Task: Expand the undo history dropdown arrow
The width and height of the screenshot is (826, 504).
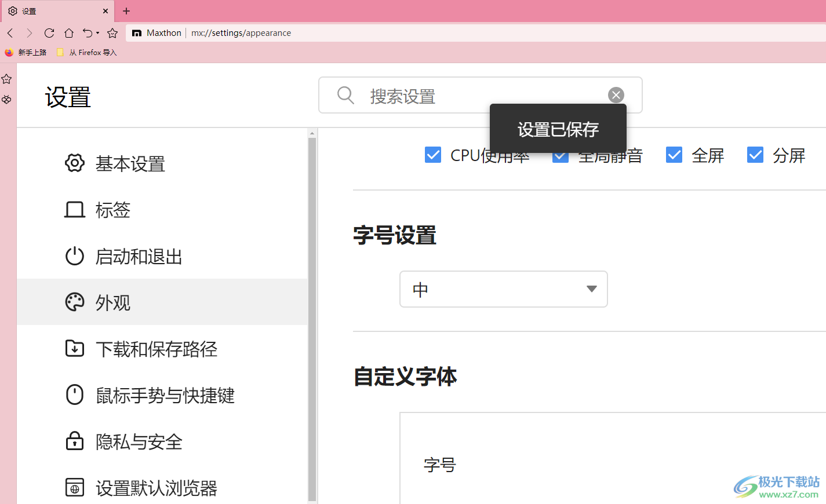Action: [x=98, y=33]
